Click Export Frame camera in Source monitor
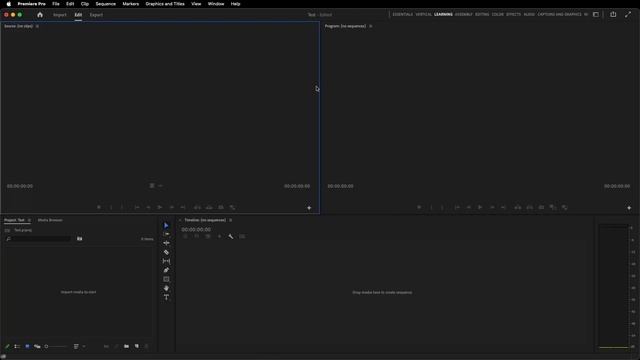The width and height of the screenshot is (640, 360). (x=221, y=207)
